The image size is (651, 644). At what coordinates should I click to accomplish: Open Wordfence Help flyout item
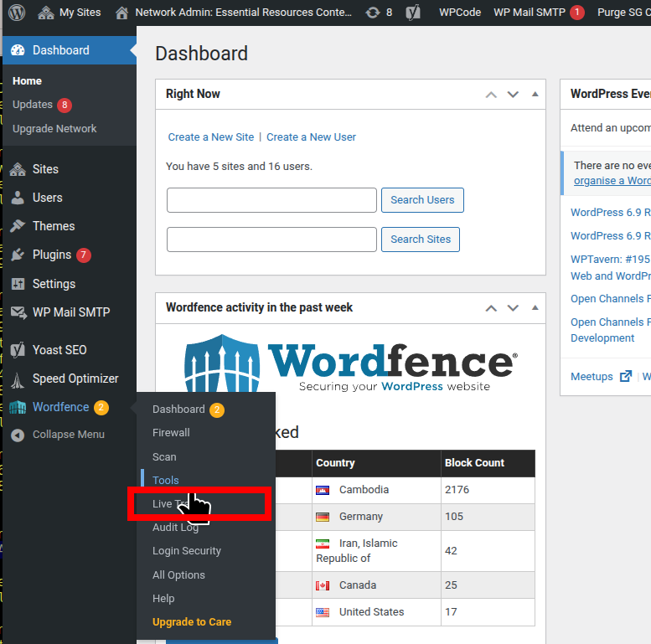pos(163,598)
